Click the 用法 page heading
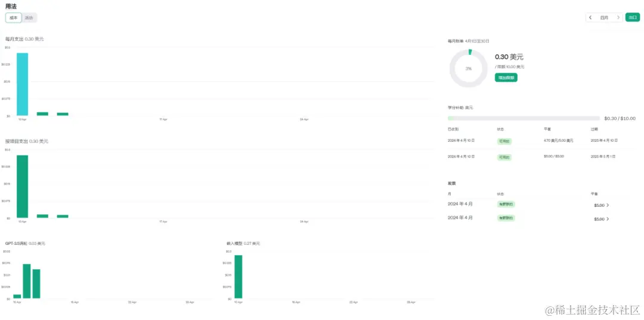The image size is (644, 320). point(11,6)
